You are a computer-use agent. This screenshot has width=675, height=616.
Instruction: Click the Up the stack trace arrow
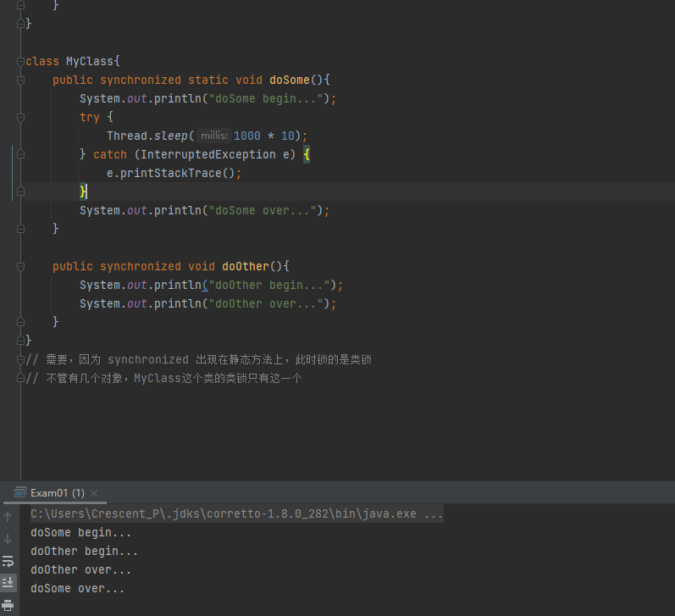8,517
